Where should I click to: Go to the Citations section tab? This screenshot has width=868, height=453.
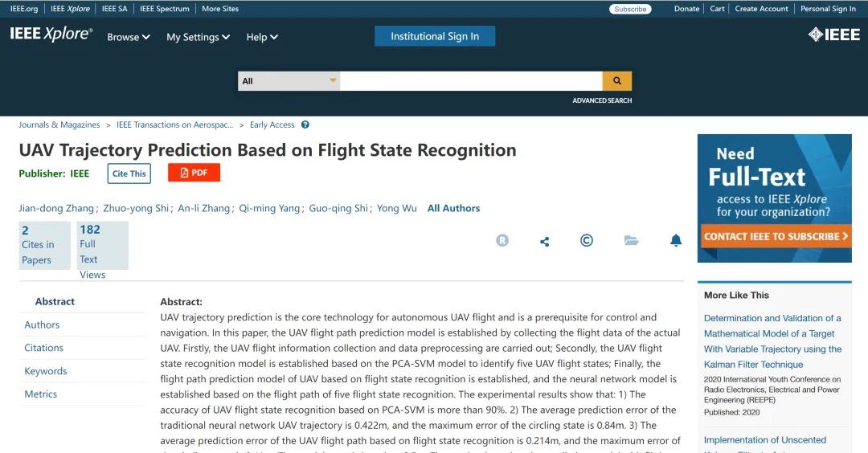point(43,348)
